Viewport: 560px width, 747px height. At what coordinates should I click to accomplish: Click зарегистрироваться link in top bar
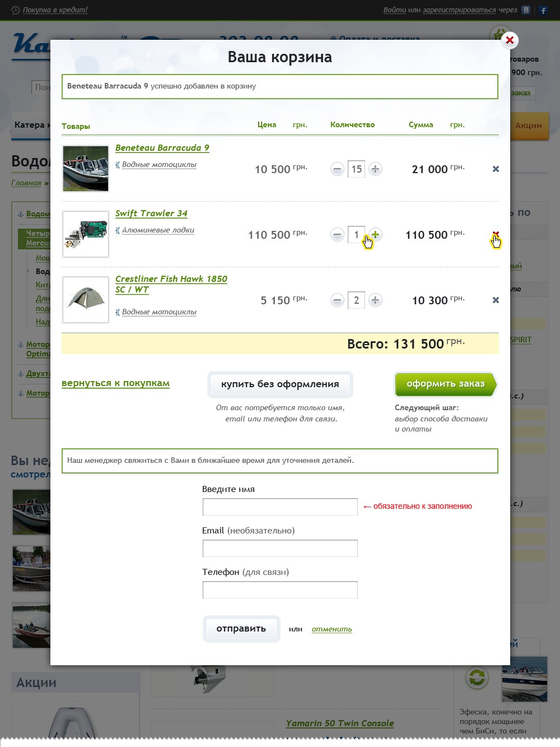pyautogui.click(x=459, y=10)
